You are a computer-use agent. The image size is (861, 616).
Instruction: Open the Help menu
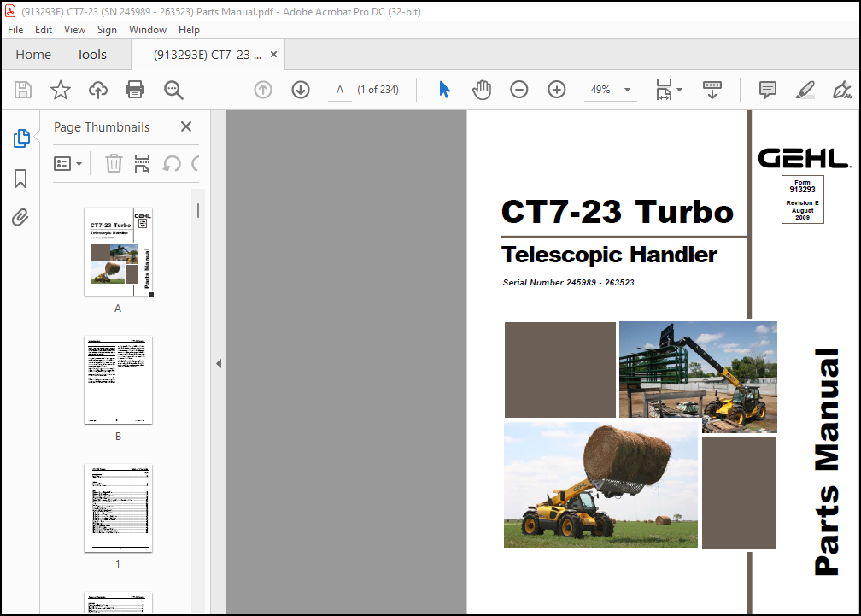click(189, 30)
